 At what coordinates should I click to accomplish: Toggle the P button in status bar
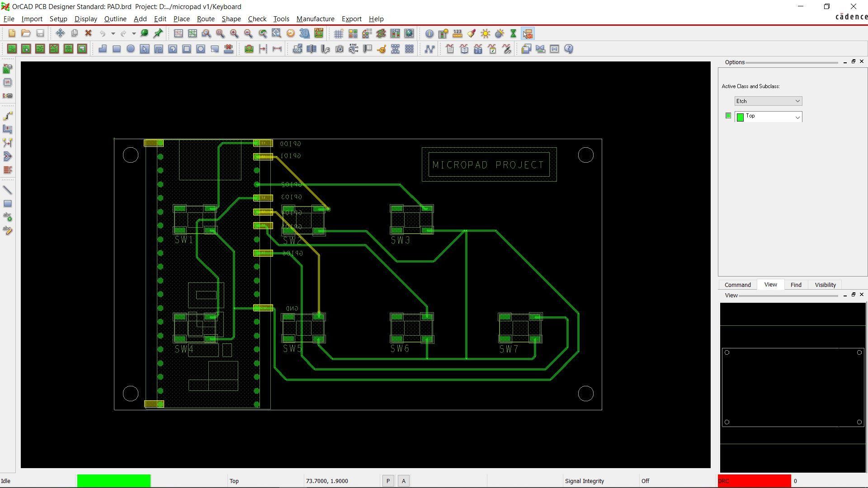click(388, 481)
